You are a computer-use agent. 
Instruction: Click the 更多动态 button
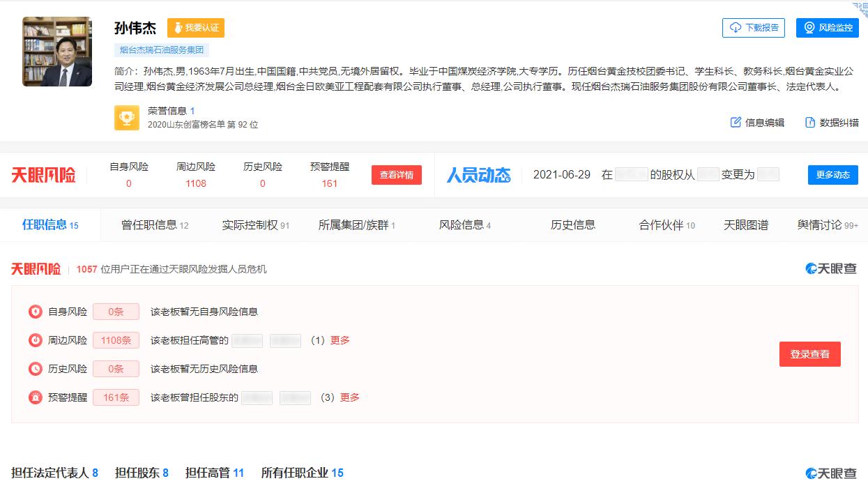(x=833, y=175)
